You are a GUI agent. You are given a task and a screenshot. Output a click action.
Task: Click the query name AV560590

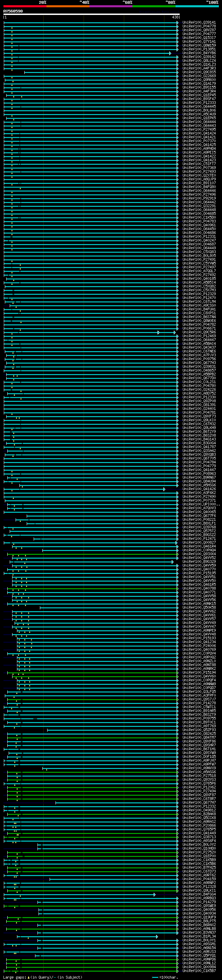13,11
